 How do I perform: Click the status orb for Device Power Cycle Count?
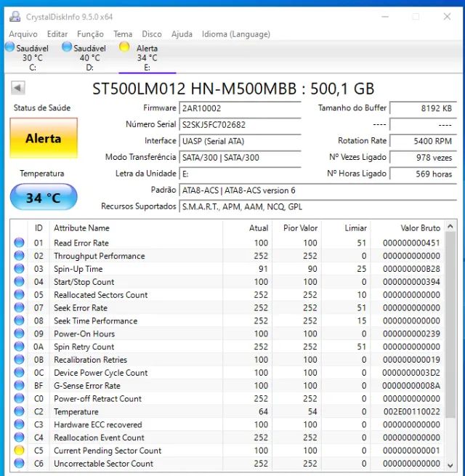(x=19, y=373)
